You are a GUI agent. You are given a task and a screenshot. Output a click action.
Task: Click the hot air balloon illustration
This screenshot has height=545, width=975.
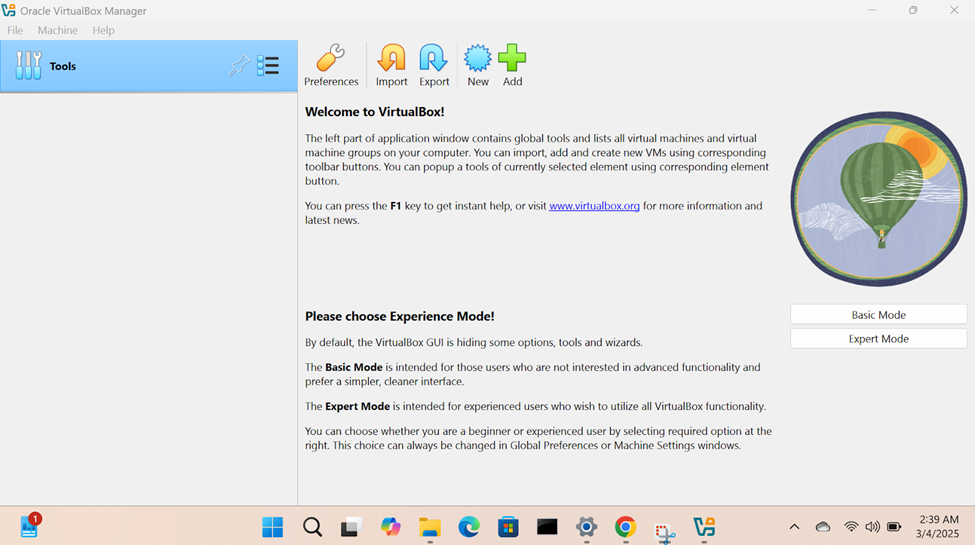pos(879,198)
